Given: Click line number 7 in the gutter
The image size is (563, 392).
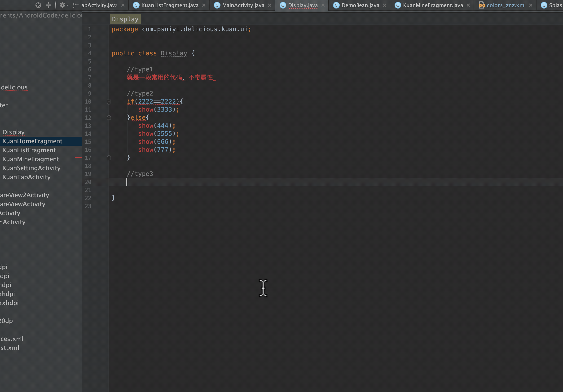Looking at the screenshot, I should click(89, 78).
